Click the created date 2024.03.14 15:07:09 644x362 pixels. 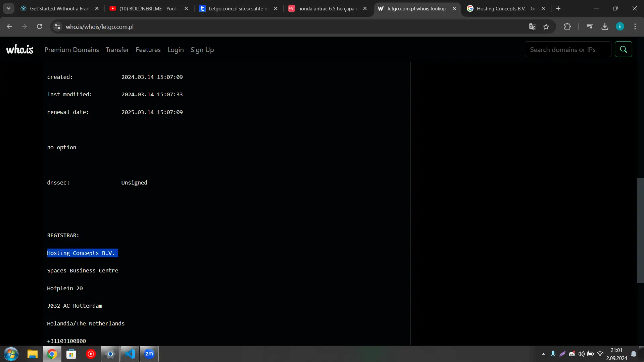click(x=152, y=77)
